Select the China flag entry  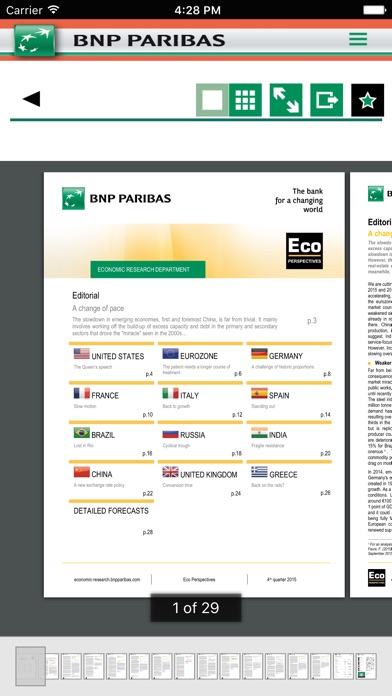pos(111,480)
